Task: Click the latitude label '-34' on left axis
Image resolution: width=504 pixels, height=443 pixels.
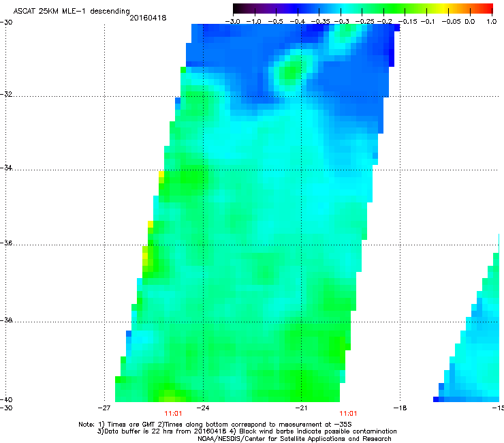Action: pyautogui.click(x=6, y=168)
